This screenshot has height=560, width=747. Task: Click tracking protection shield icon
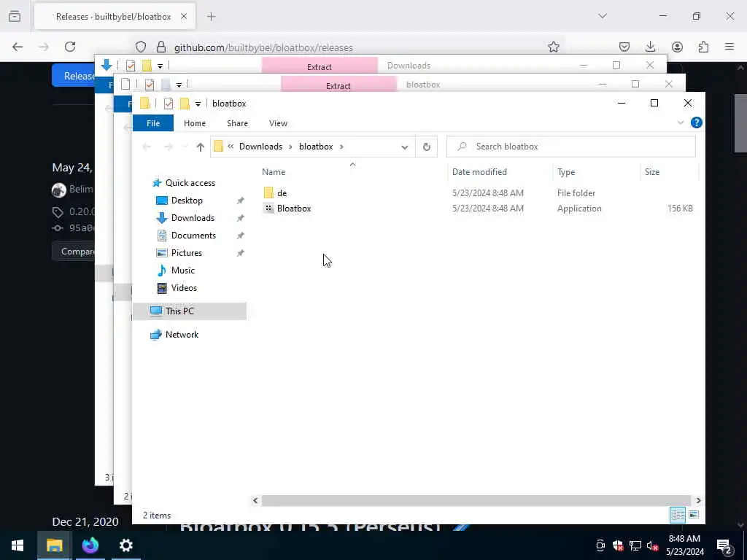pyautogui.click(x=141, y=47)
